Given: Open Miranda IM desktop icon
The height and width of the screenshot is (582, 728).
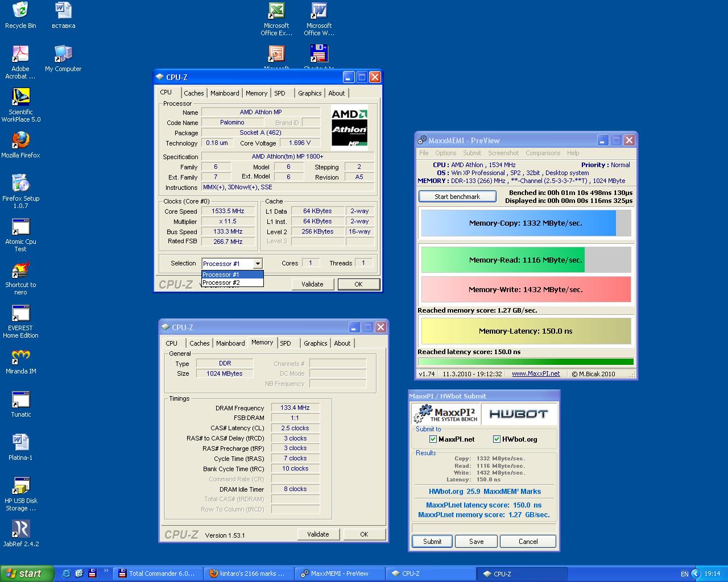Looking at the screenshot, I should tap(20, 361).
